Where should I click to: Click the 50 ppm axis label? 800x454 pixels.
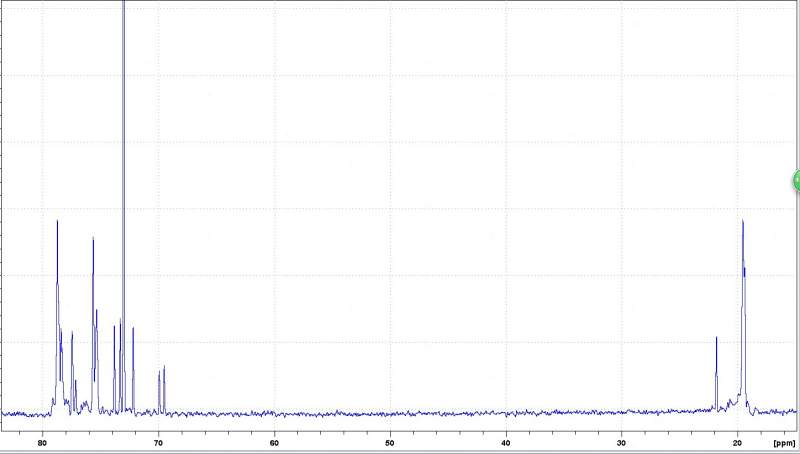(390, 442)
